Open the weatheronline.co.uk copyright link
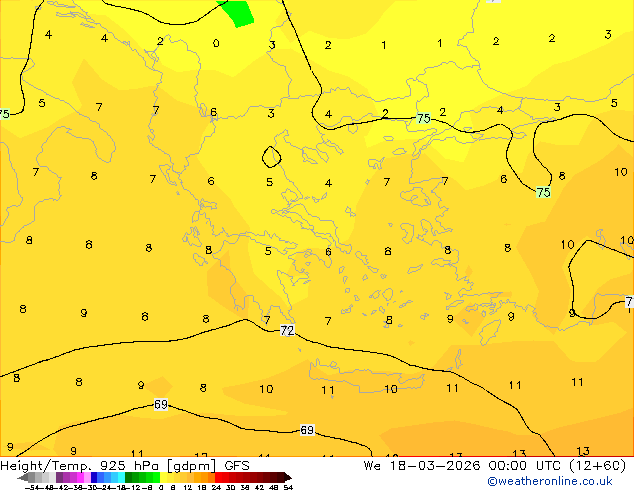Image resolution: width=634 pixels, height=490 pixels. pos(549,481)
